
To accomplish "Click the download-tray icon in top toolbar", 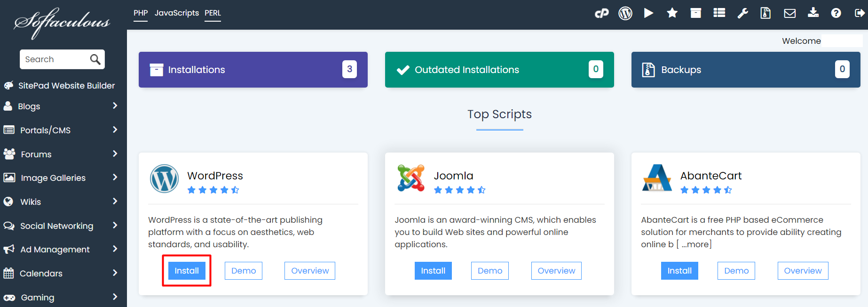I will (x=813, y=13).
